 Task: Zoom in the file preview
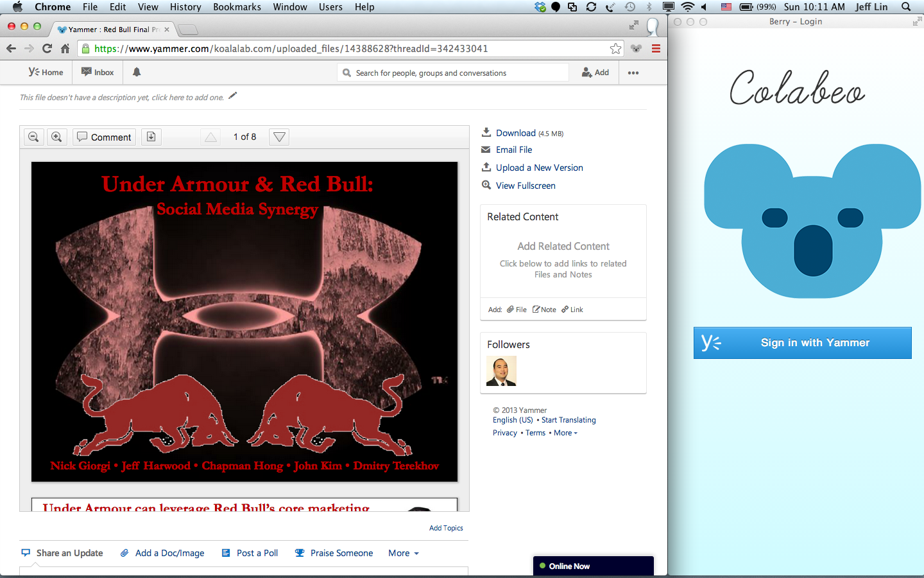click(x=56, y=137)
